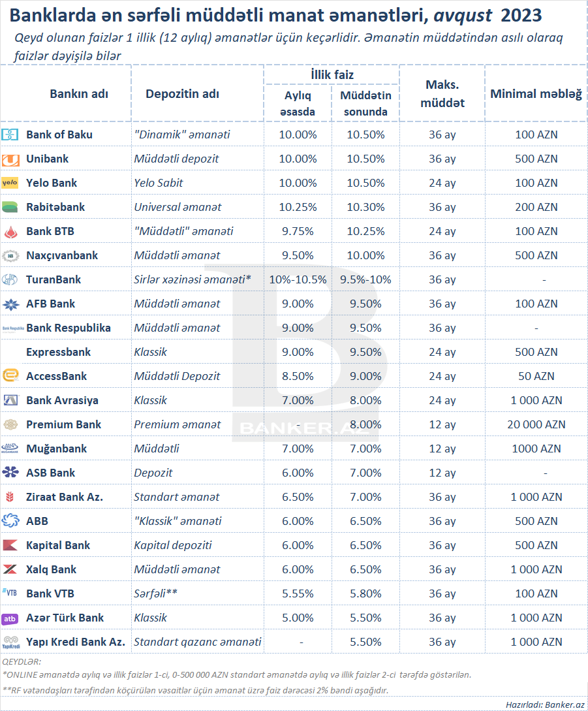Click the "Sirlər xəzinəsi əmanəti*" deposit name
Viewport: 588px width, 711px height.
pos(193,279)
